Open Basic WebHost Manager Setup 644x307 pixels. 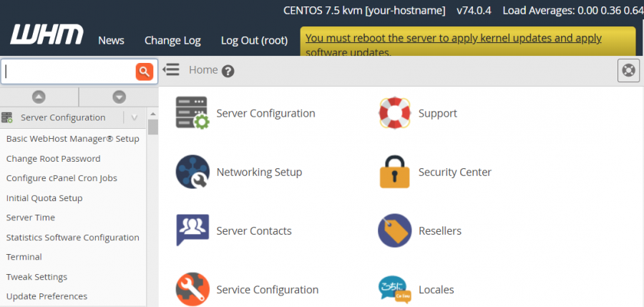pyautogui.click(x=73, y=139)
